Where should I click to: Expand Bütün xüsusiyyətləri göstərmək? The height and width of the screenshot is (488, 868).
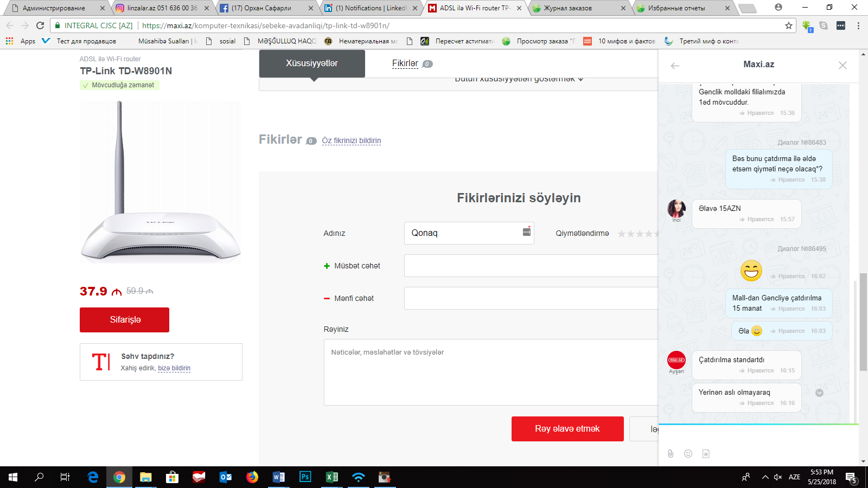[519, 79]
